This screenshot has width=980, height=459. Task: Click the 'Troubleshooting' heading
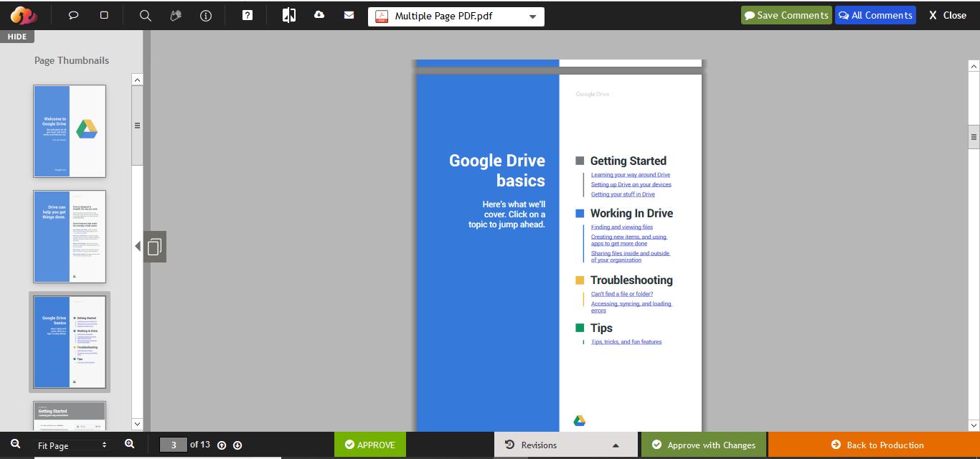(x=631, y=280)
